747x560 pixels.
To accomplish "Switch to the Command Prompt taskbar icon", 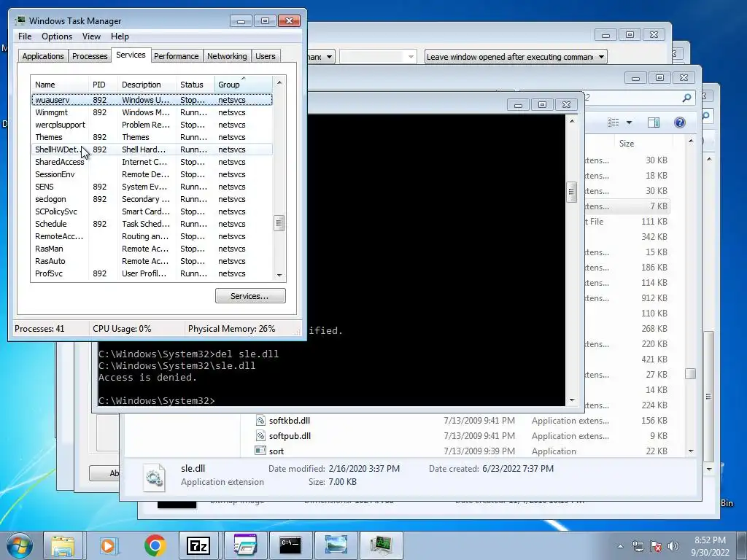I will [290, 545].
